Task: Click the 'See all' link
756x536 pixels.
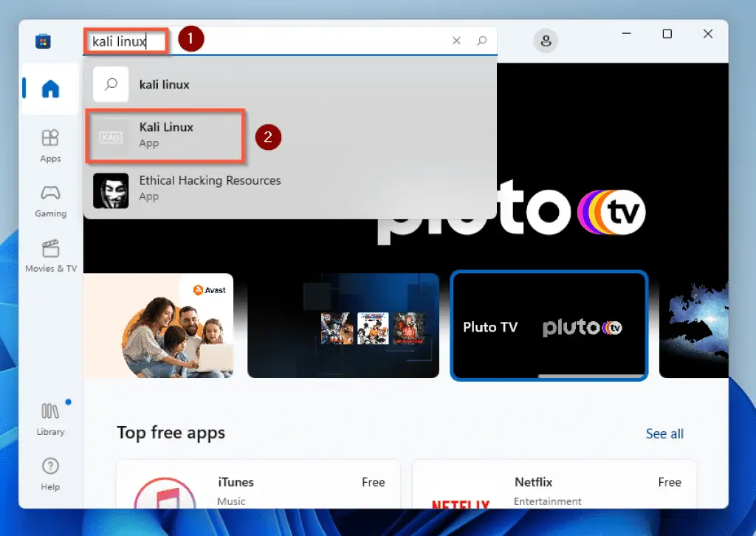Action: coord(664,433)
